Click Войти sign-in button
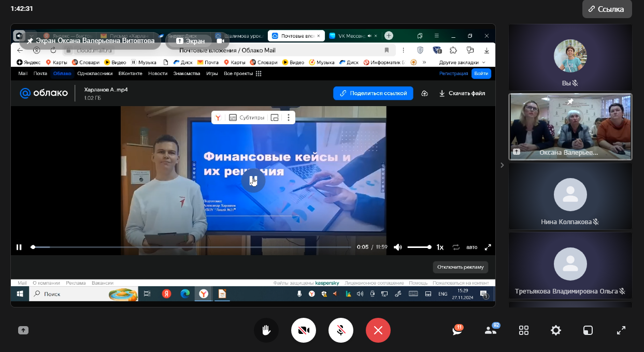This screenshot has width=644, height=352. tap(481, 74)
